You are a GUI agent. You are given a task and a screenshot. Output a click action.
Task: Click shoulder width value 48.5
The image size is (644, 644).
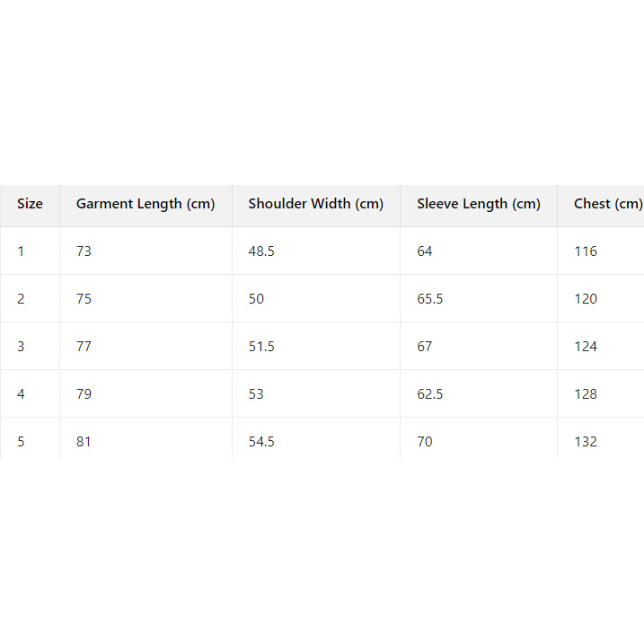coord(261,251)
